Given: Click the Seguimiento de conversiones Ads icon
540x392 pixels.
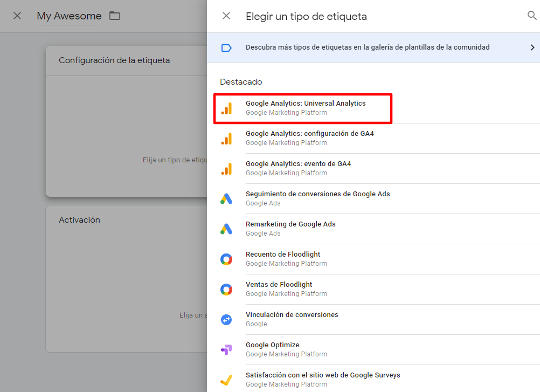Looking at the screenshot, I should tap(226, 199).
